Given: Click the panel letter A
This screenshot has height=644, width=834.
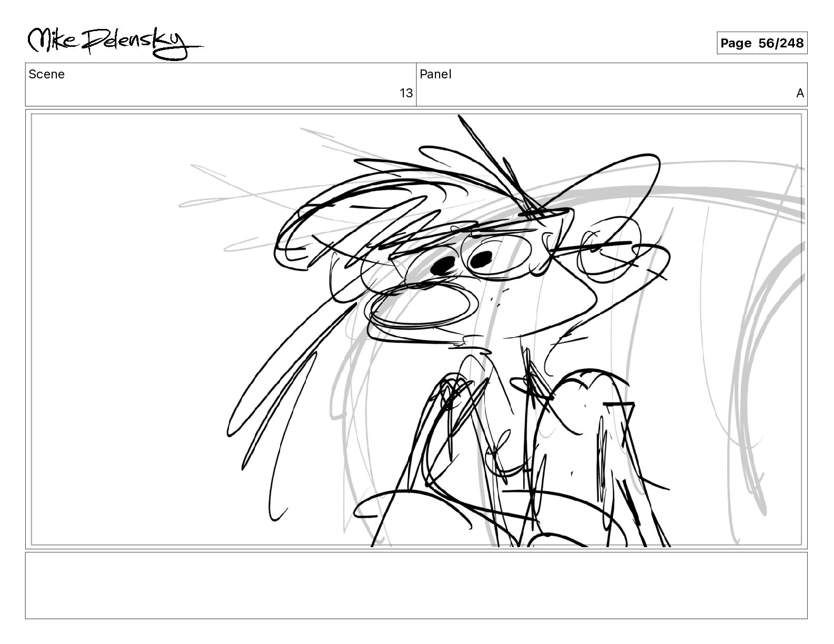Looking at the screenshot, I should (x=800, y=93).
